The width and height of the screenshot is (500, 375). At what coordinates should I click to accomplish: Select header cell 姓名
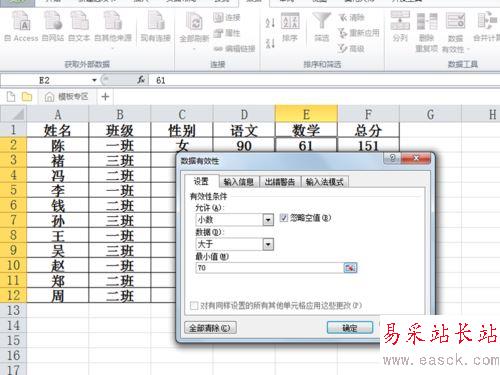[x=58, y=130]
